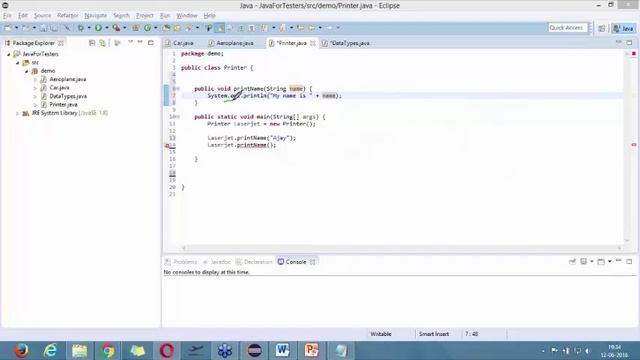Open the Window menu
The height and width of the screenshot is (360, 640).
click(187, 16)
